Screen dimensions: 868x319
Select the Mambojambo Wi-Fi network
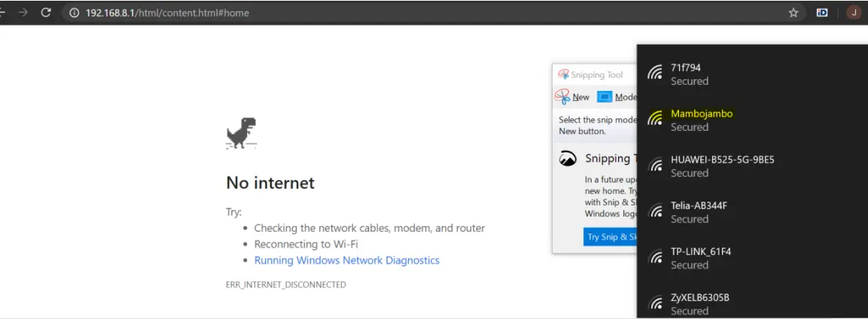coord(752,120)
